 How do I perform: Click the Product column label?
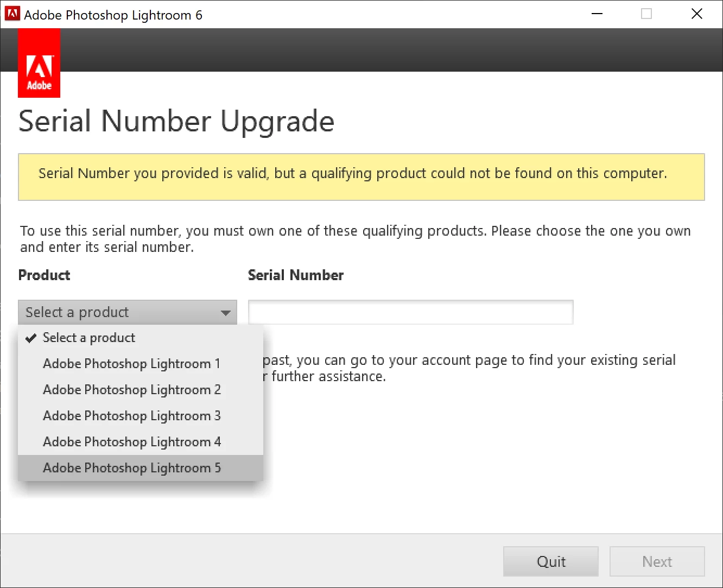(45, 275)
